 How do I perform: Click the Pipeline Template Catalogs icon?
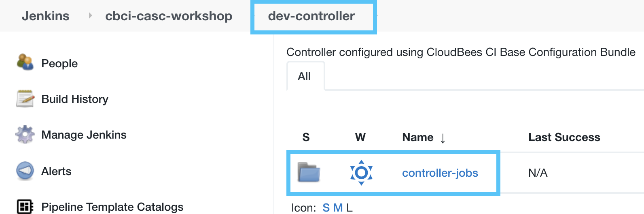coord(25,206)
